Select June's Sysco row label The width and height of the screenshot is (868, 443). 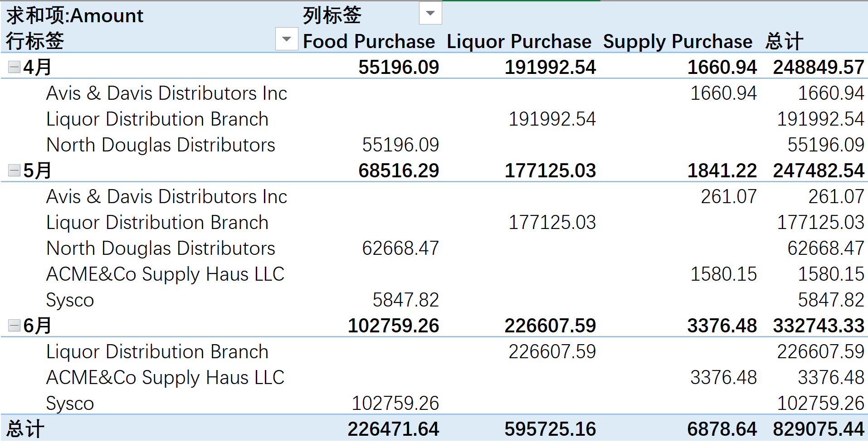point(70,403)
